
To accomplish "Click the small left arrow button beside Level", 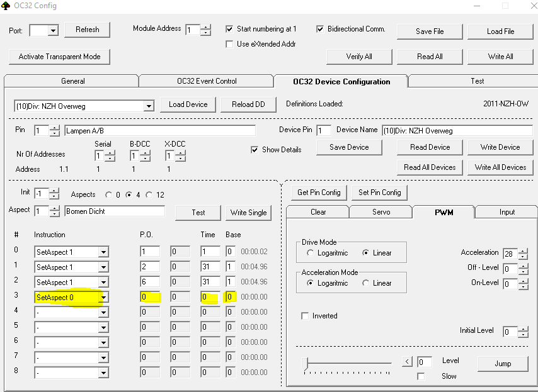I will 408,362.
